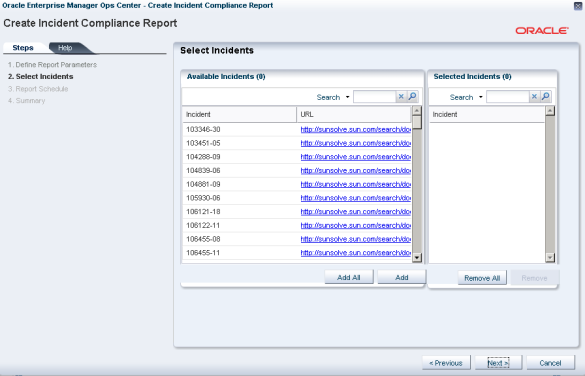Viewport: 585px width, 376px height.
Task: Click Selected Incidents search input field
Action: [x=507, y=97]
